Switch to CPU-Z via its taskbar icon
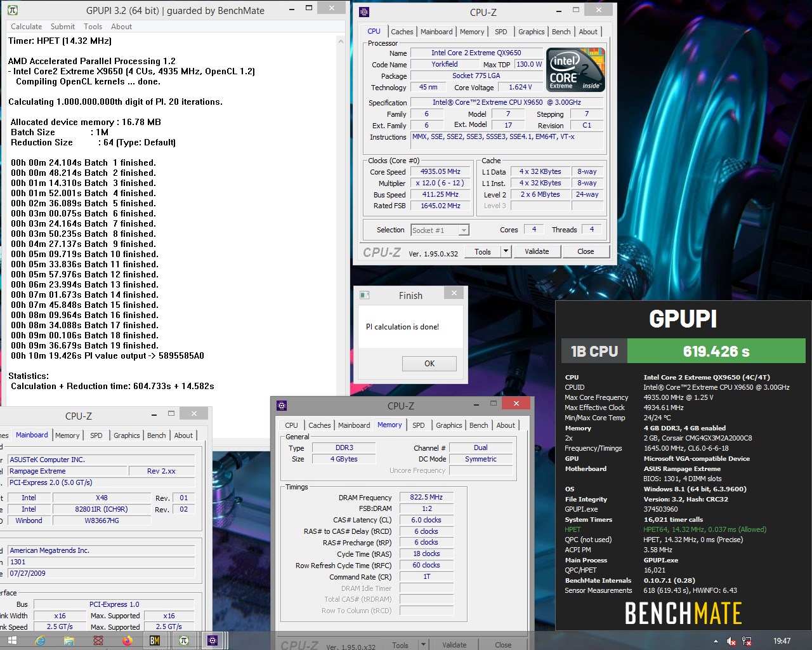This screenshot has width=812, height=650. coord(213,640)
